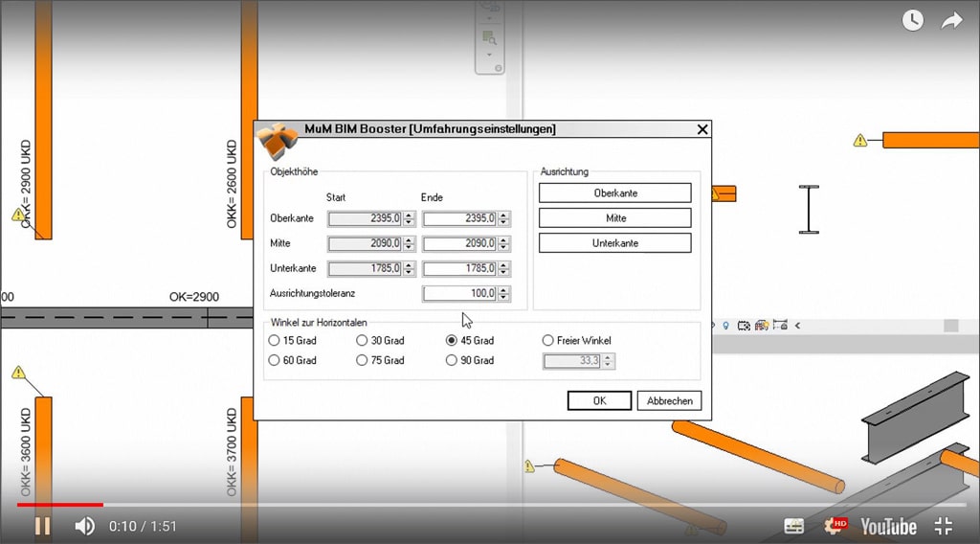Click the OKK= 3700 UKD label
980x544 pixels.
tap(232, 452)
